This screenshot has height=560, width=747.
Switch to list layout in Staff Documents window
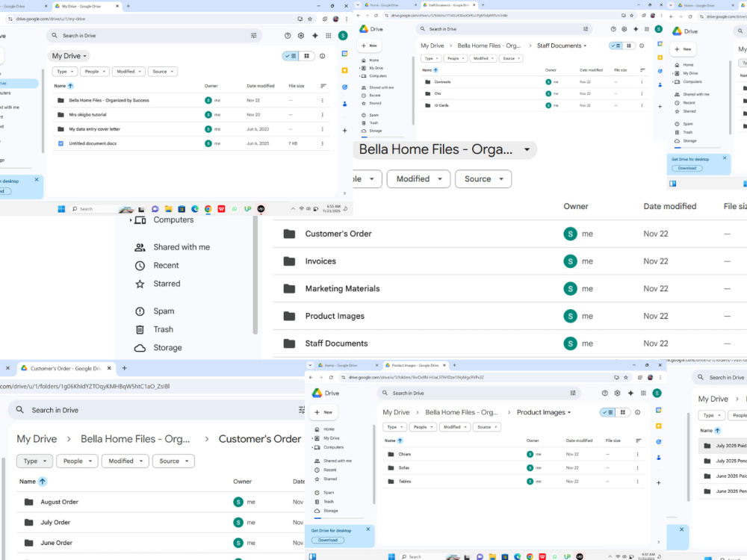[x=616, y=46]
